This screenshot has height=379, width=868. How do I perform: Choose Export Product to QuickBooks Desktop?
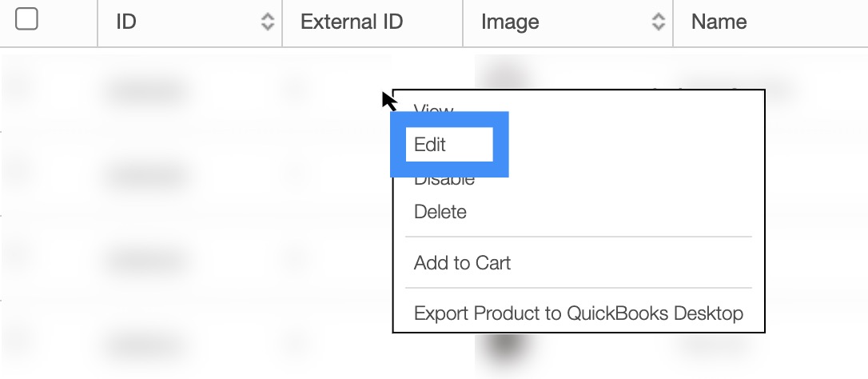coord(578,313)
